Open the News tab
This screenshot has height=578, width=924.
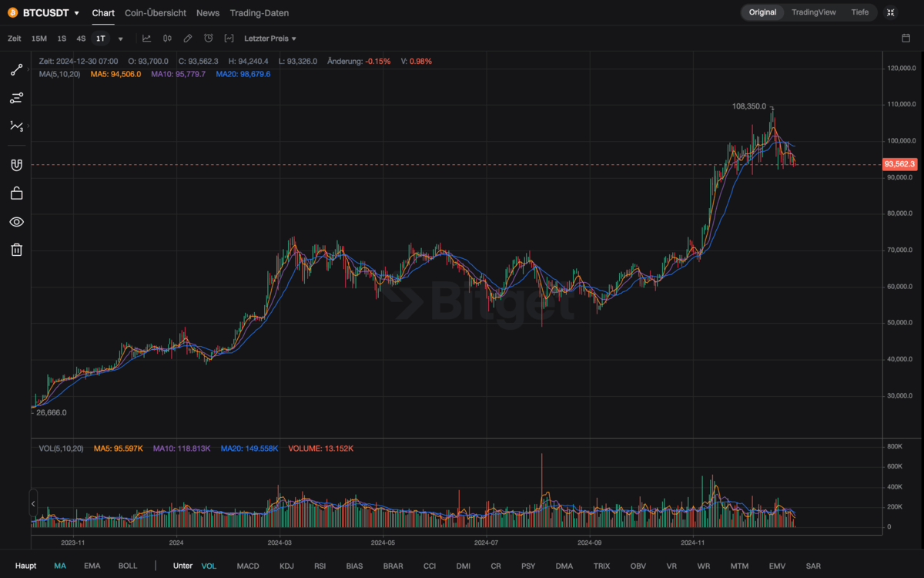[x=208, y=13]
